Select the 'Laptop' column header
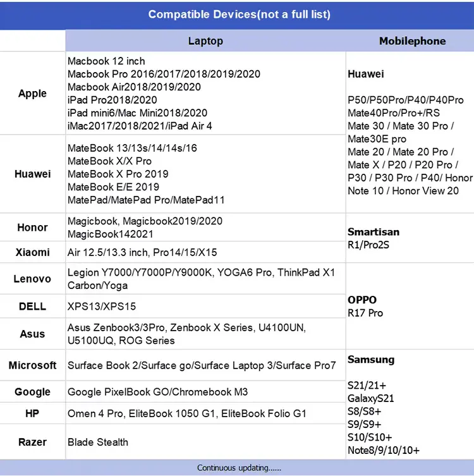 (205, 40)
